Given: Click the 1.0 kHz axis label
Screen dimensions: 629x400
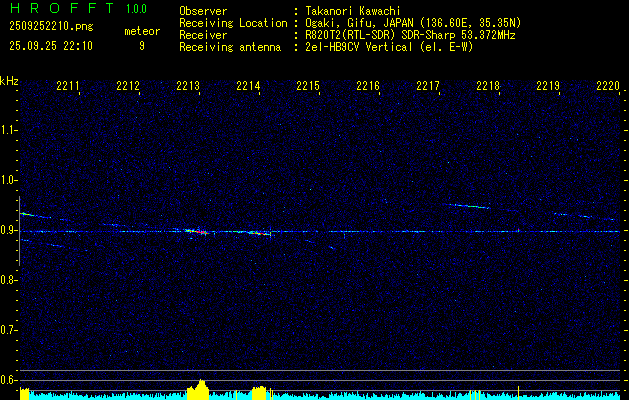Looking at the screenshot, I should click(8, 180).
